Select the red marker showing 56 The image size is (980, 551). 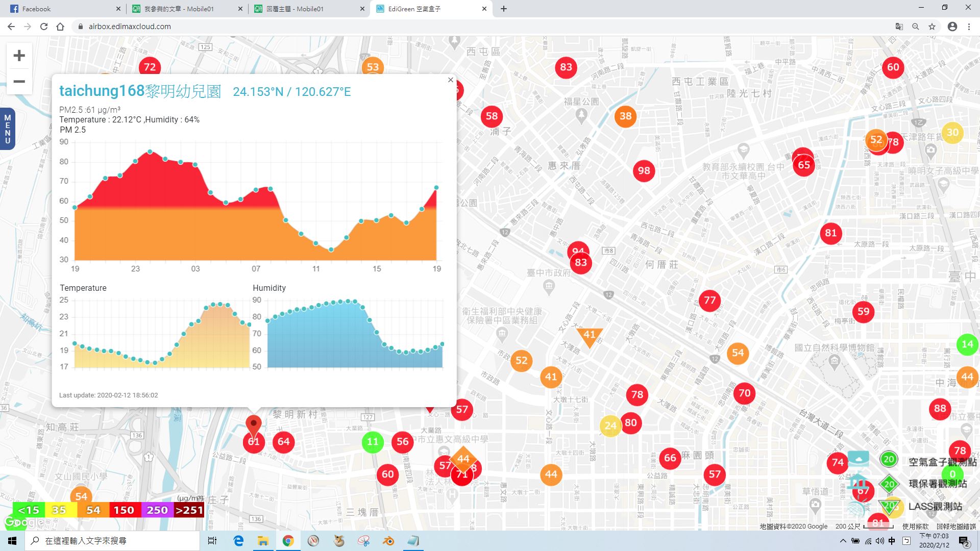coord(403,442)
